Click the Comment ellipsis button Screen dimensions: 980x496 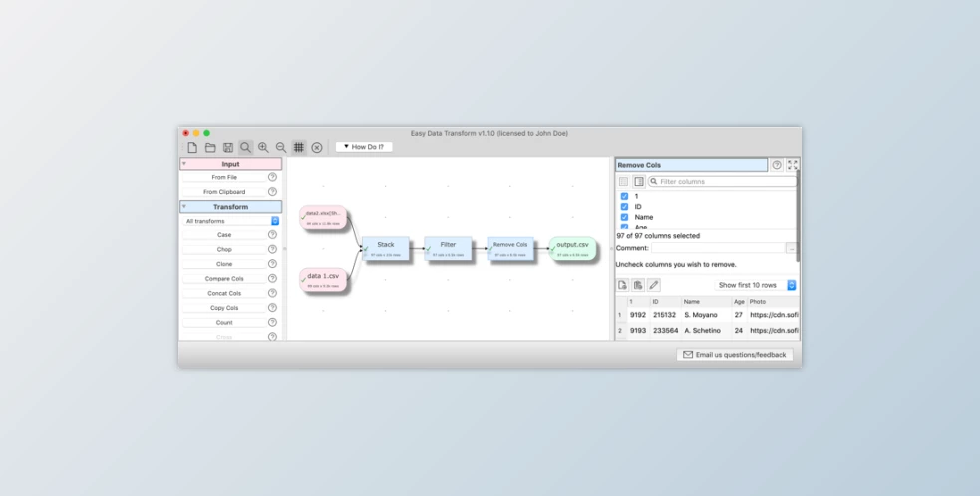pos(792,248)
